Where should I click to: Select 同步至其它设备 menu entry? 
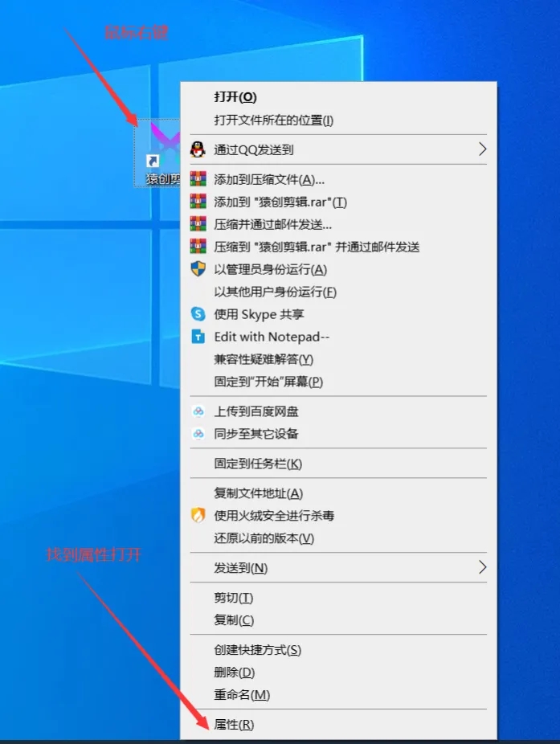coord(256,434)
